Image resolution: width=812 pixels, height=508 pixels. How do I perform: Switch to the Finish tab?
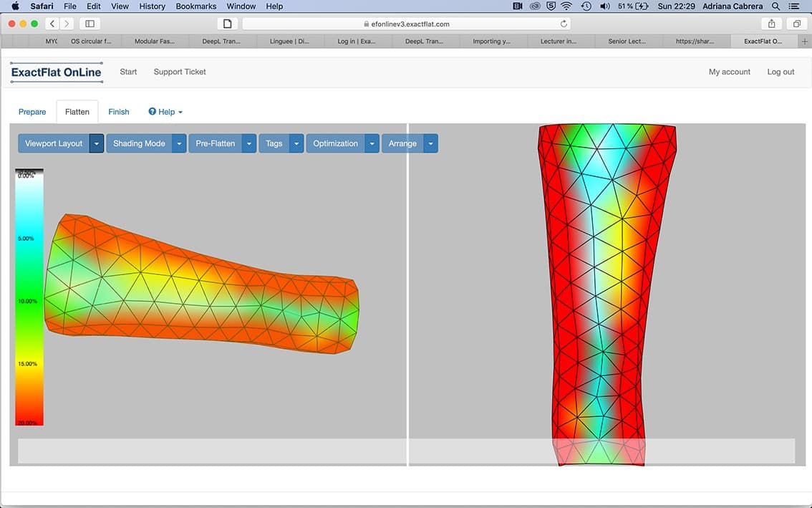click(x=119, y=112)
